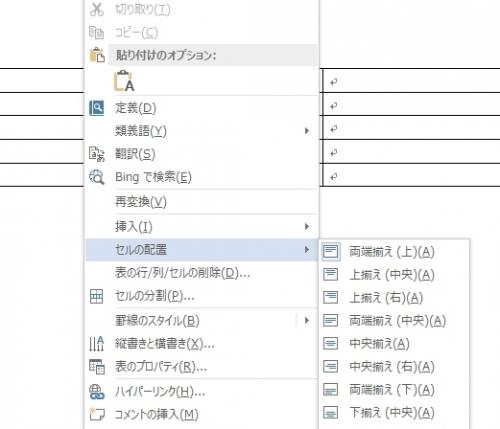Select 中央揃え(A) cell alignment icon

tap(331, 343)
